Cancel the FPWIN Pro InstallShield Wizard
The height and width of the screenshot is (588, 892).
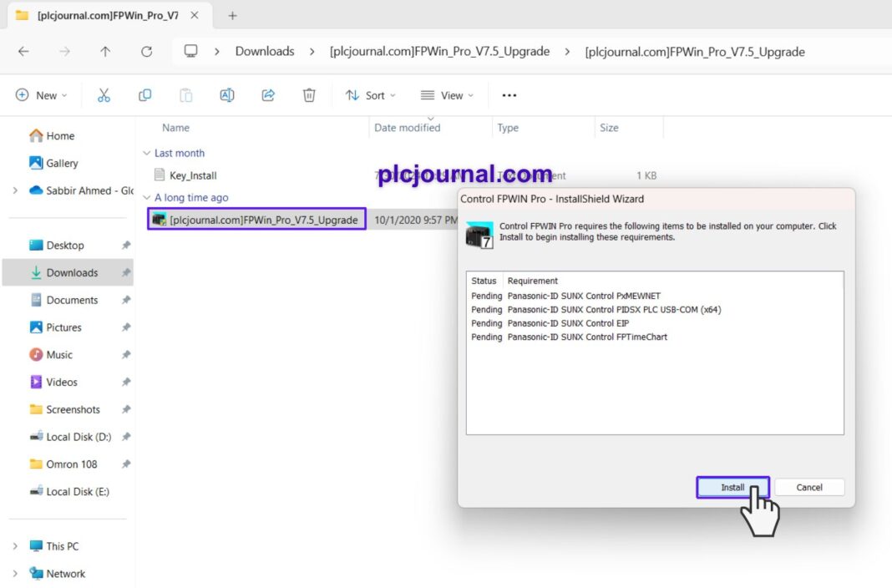point(809,487)
